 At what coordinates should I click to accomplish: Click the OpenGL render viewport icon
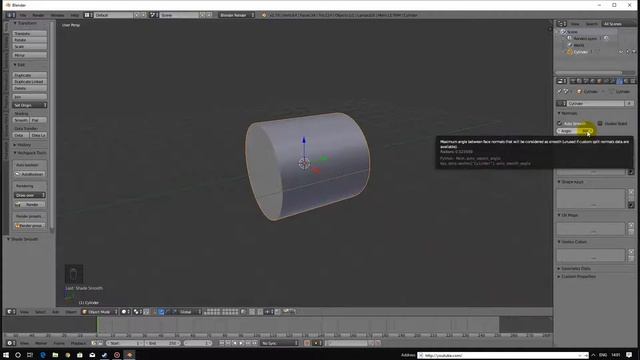click(x=287, y=311)
